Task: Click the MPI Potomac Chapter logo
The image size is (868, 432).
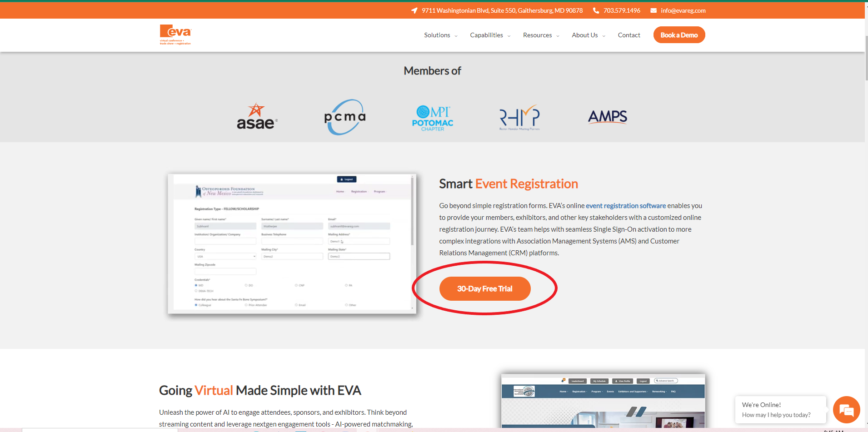Action: point(433,118)
